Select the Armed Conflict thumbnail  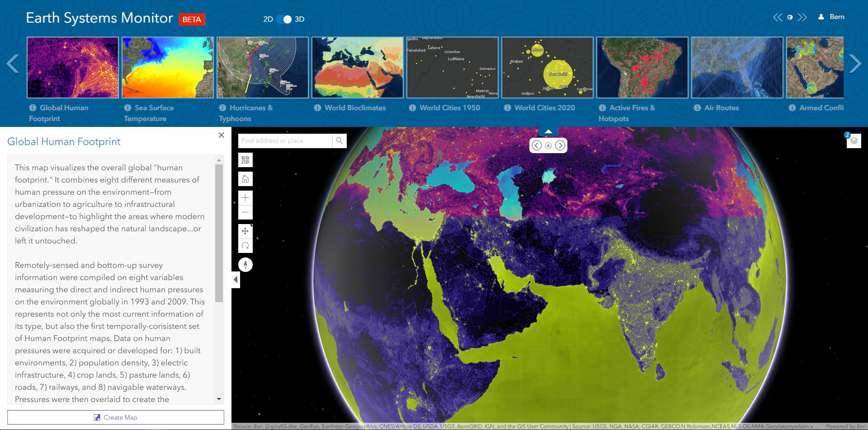pyautogui.click(x=815, y=67)
